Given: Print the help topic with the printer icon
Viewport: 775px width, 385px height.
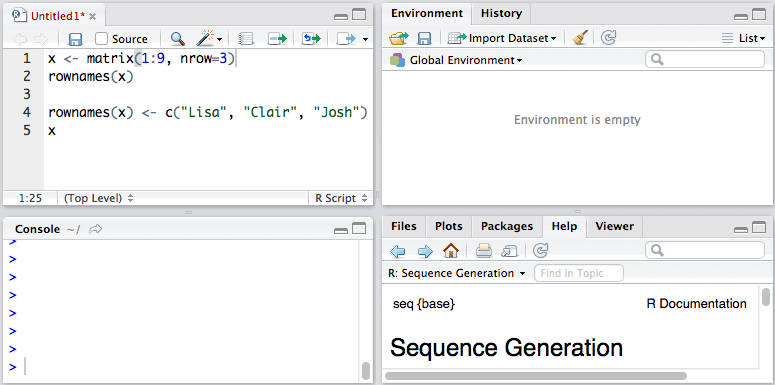Looking at the screenshot, I should click(x=483, y=251).
